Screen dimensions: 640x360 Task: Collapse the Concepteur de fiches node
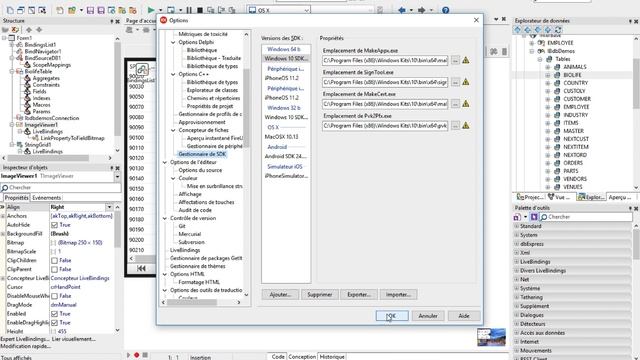[173, 130]
